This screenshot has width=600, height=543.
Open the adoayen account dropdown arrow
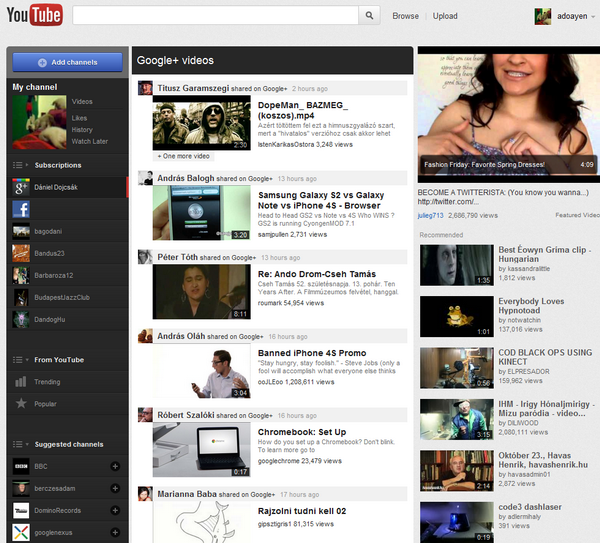(593, 16)
